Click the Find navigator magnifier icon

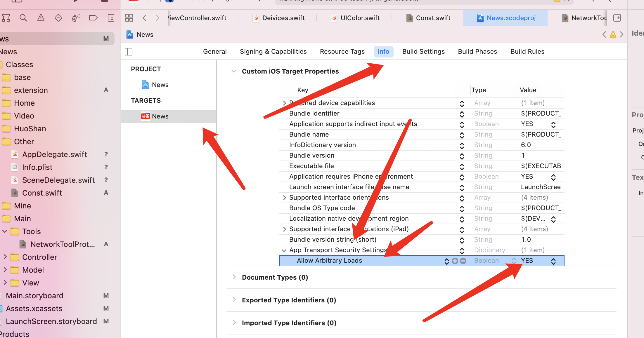coord(23,18)
